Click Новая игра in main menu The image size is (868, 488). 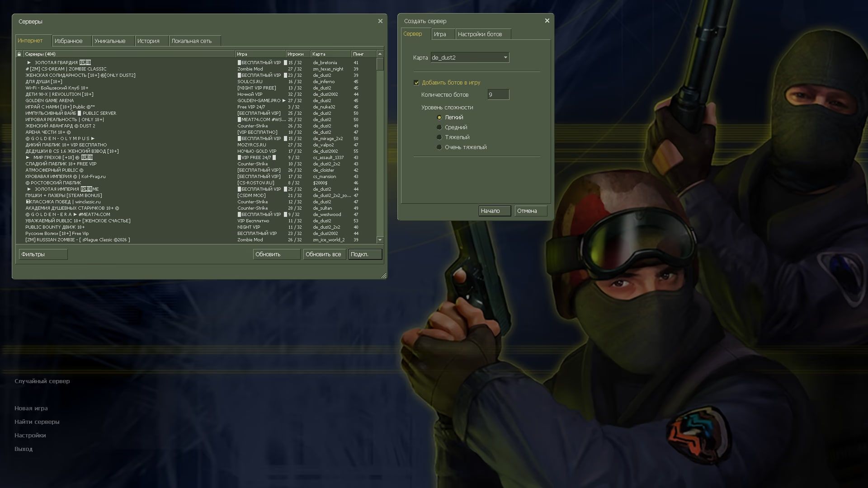[x=31, y=408]
